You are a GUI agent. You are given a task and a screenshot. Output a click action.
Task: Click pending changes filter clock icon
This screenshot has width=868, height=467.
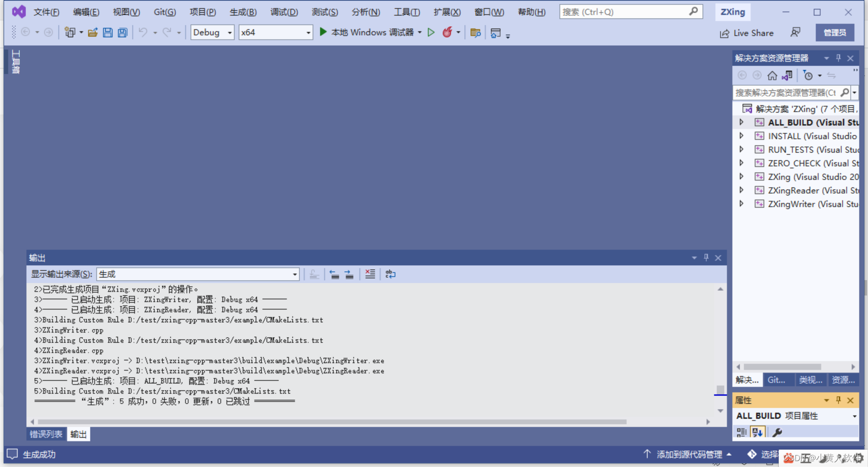(808, 76)
